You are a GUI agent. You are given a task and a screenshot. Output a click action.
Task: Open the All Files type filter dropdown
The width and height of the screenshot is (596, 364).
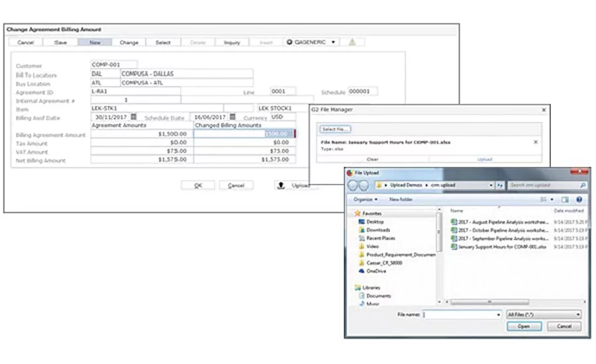(x=577, y=314)
